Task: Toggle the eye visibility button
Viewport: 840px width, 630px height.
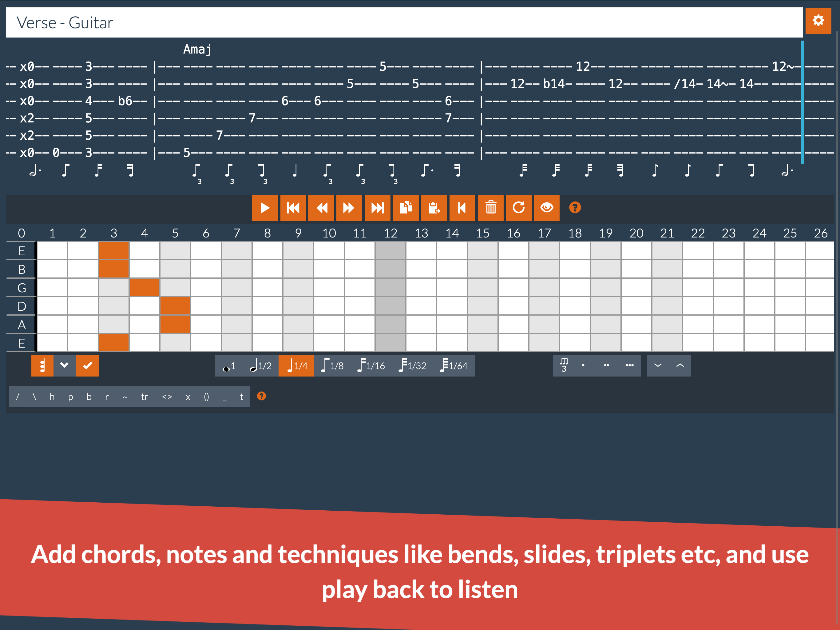Action: click(546, 208)
